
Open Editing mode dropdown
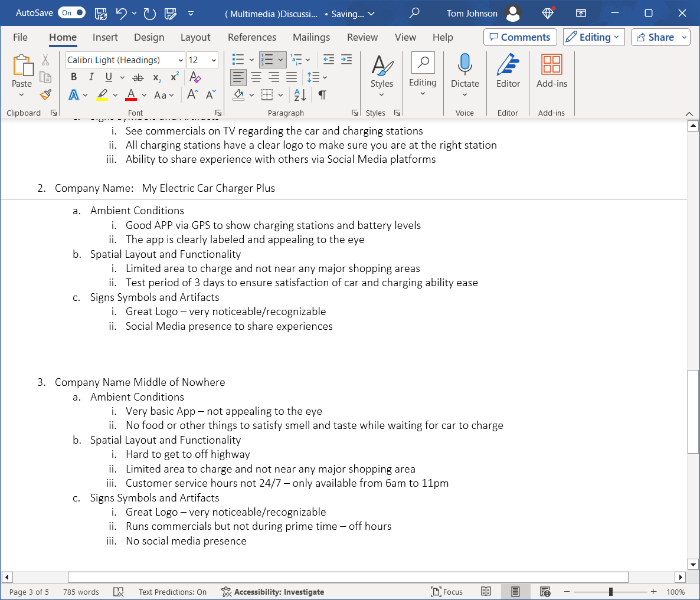(x=594, y=37)
